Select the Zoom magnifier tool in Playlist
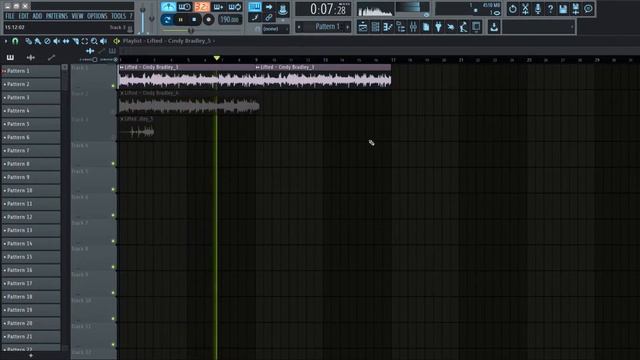The width and height of the screenshot is (640, 360). [x=94, y=41]
